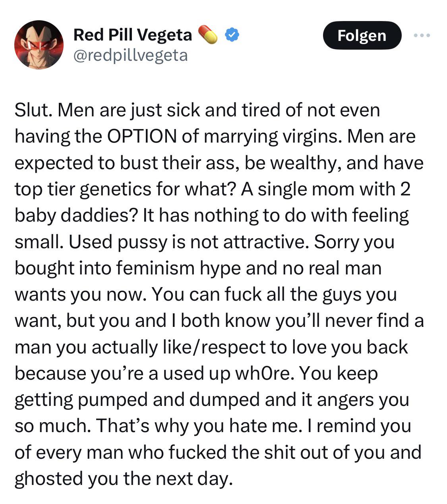Open Red Pill Vegeta's profile picture
Screen dimensions: 447x504
pos(39,45)
